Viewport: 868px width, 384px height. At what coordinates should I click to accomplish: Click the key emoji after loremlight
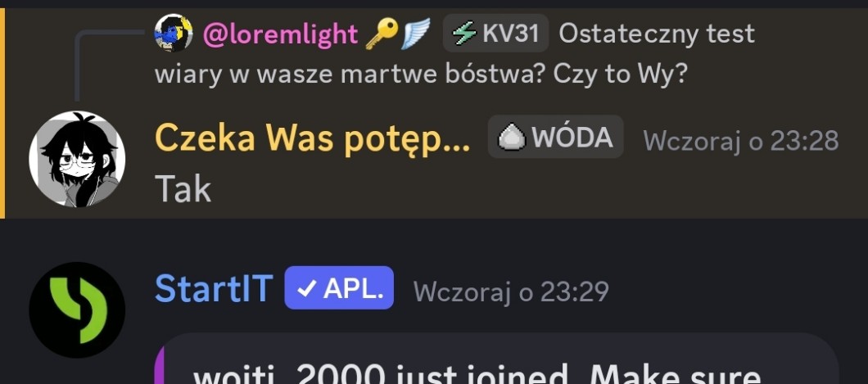point(382,34)
